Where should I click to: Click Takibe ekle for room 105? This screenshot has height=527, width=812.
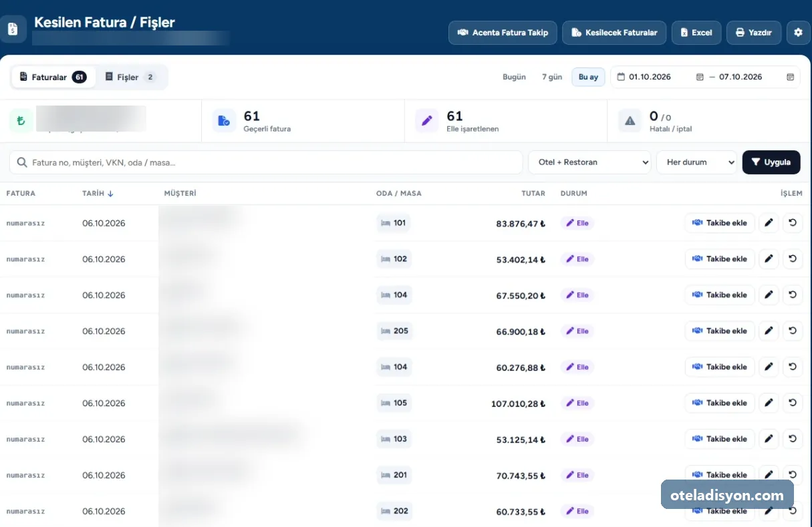720,403
